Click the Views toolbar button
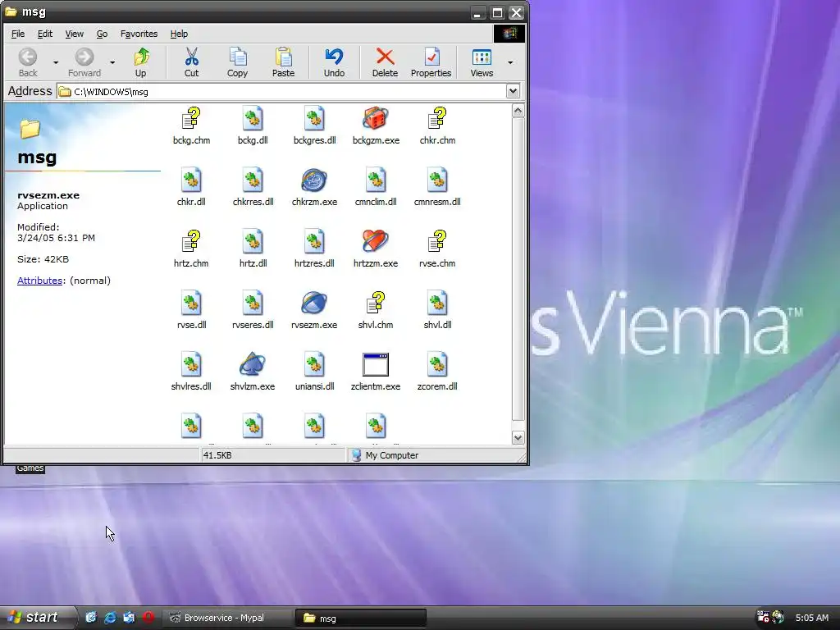The height and width of the screenshot is (630, 840). pos(482,62)
